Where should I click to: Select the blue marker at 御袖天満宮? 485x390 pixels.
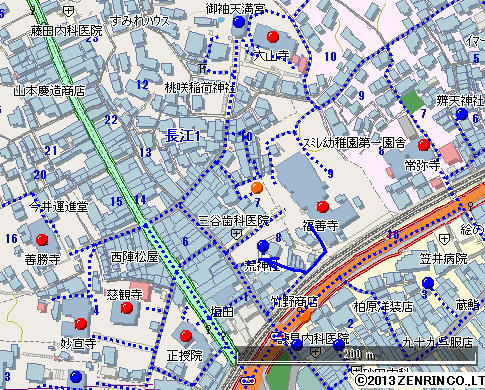point(239,22)
